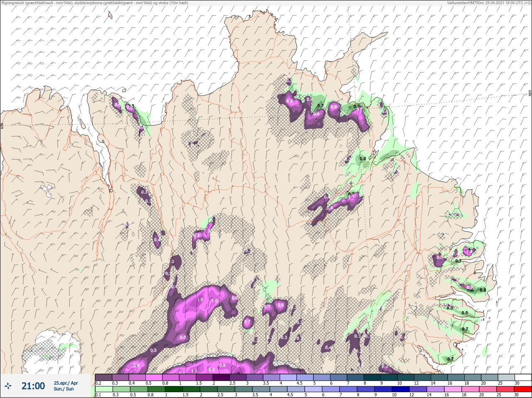Select upper legend swatch between 0.2 and 0.3
The height and width of the screenshot is (398, 532).
[x=103, y=377]
